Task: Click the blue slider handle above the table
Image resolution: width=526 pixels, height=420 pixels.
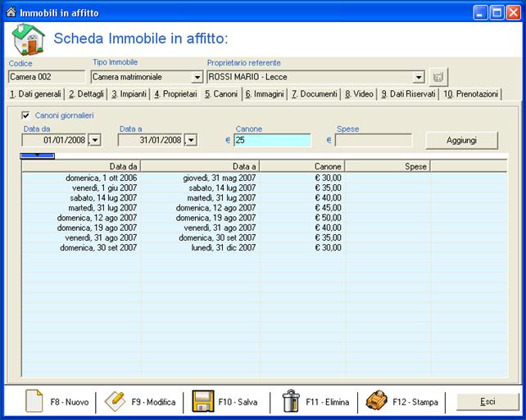Action: click(x=37, y=156)
